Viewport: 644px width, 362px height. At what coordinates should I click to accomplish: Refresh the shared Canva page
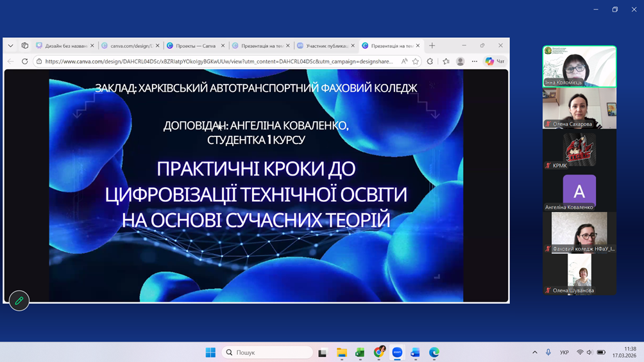coord(25,62)
